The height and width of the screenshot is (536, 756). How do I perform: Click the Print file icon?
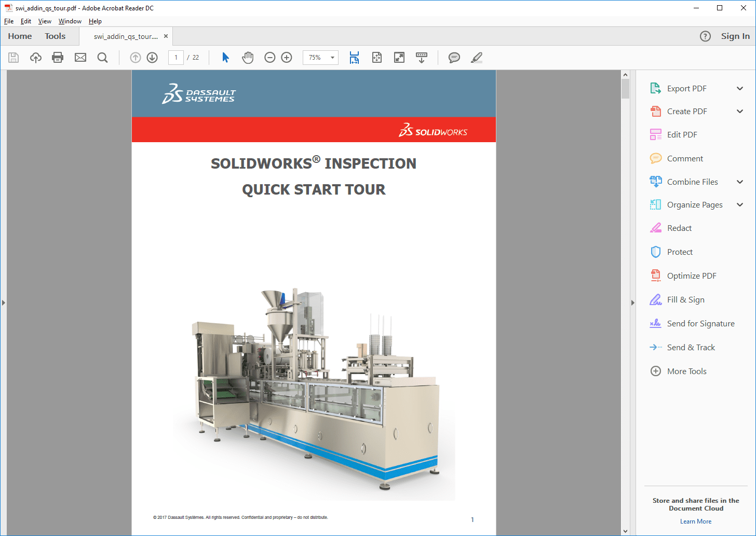pos(58,58)
